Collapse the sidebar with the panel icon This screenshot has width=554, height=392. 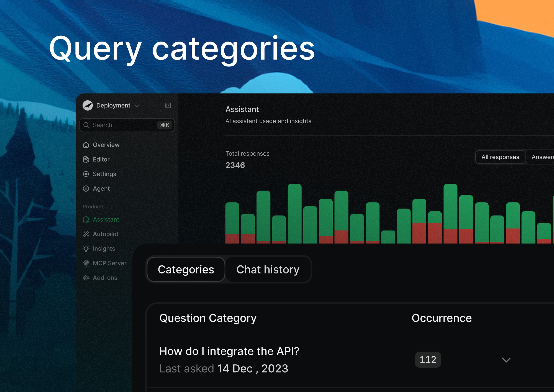(x=168, y=106)
